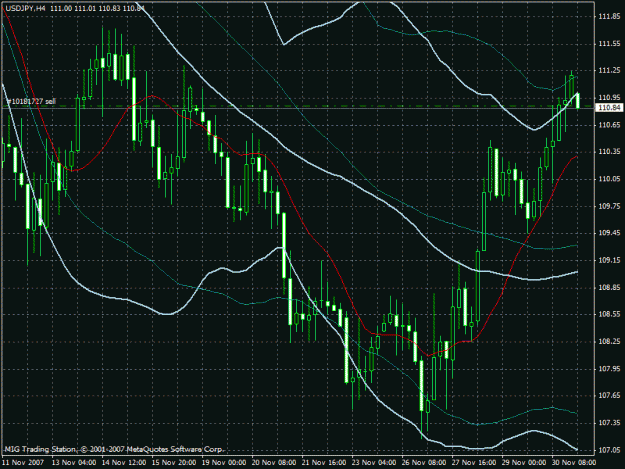625x469 pixels.
Task: Click the 107.65 price axis label
Action: coord(609,395)
